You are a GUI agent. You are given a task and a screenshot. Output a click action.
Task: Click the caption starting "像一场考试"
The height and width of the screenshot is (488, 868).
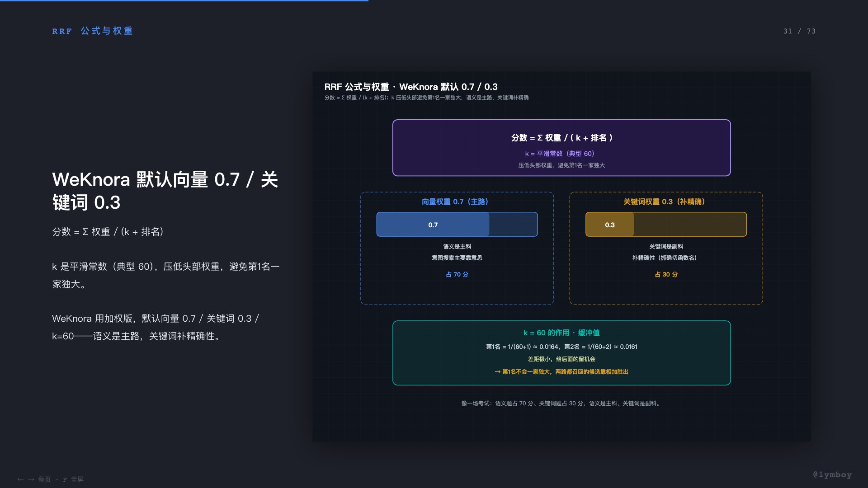[561, 404]
